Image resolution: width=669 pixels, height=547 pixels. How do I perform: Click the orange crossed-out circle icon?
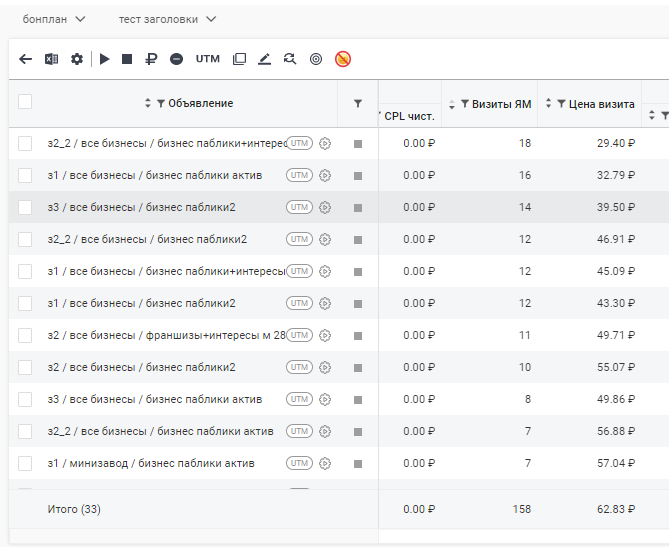pyautogui.click(x=343, y=59)
